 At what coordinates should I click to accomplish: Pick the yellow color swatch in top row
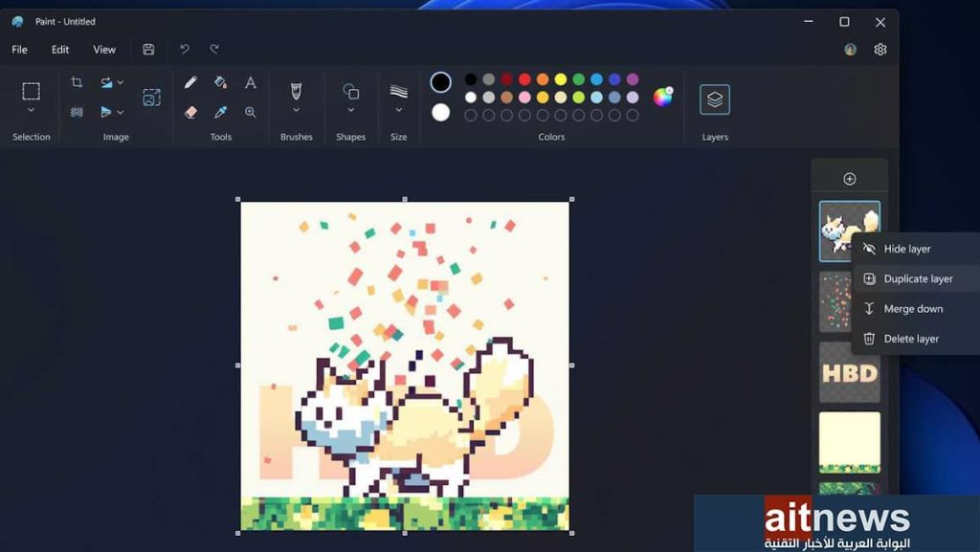(x=561, y=79)
